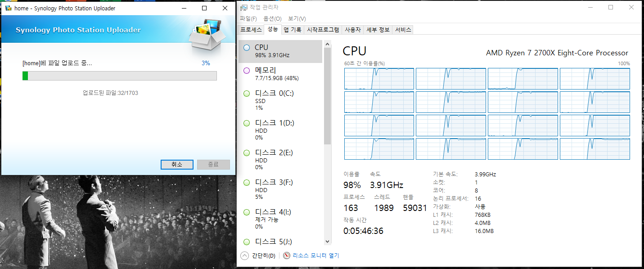Screen dimensions: 644x269
Task: Click the 디스크 3(F:) green circle indicator
Action: coord(246,182)
